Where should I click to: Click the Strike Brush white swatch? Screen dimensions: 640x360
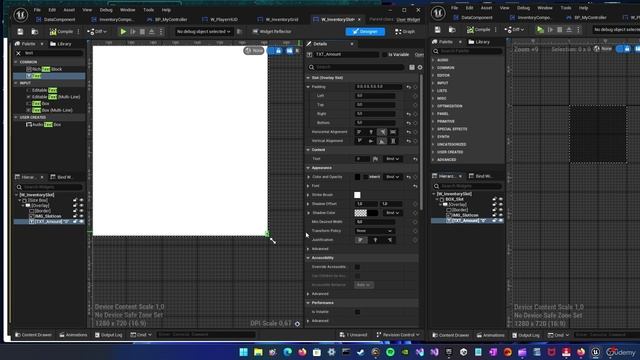pyautogui.click(x=358, y=195)
